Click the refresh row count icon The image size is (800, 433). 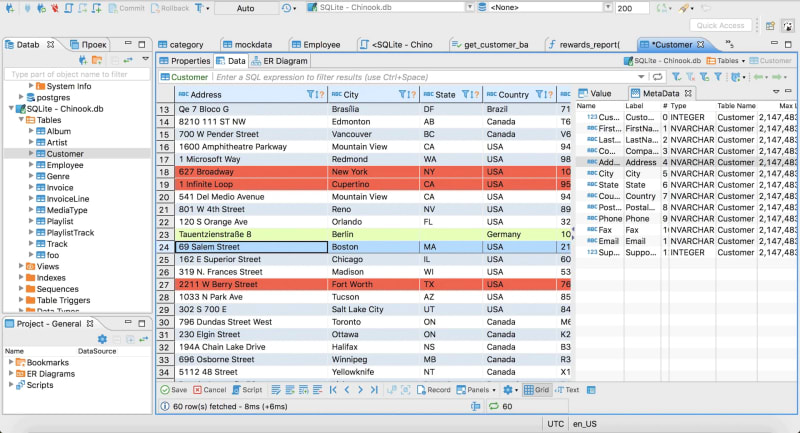pos(493,406)
